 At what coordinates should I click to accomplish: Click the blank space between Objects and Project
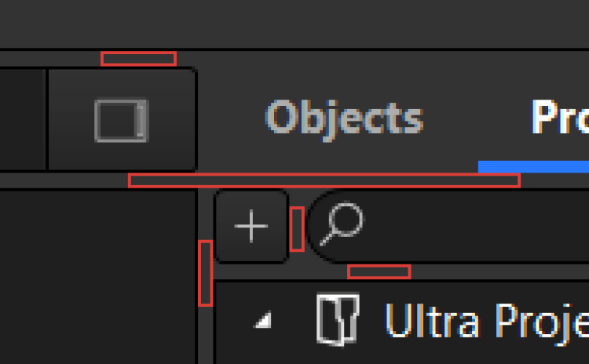click(x=477, y=118)
